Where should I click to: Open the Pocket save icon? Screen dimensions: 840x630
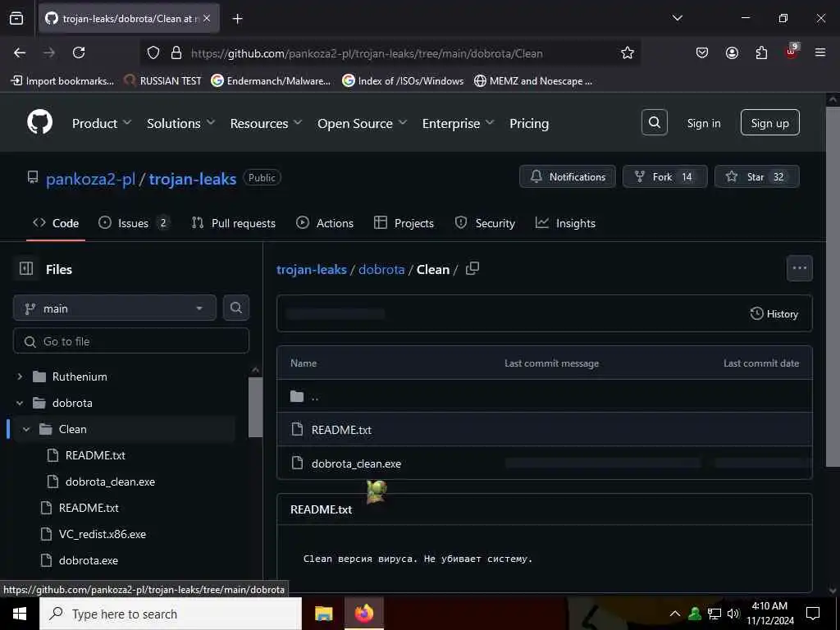click(x=702, y=52)
